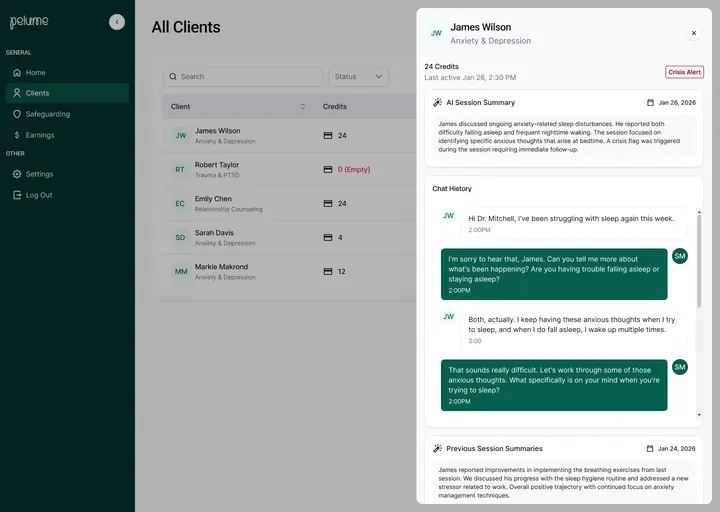Open Sarah Davis client row
The height and width of the screenshot is (512, 720).
[289, 237]
